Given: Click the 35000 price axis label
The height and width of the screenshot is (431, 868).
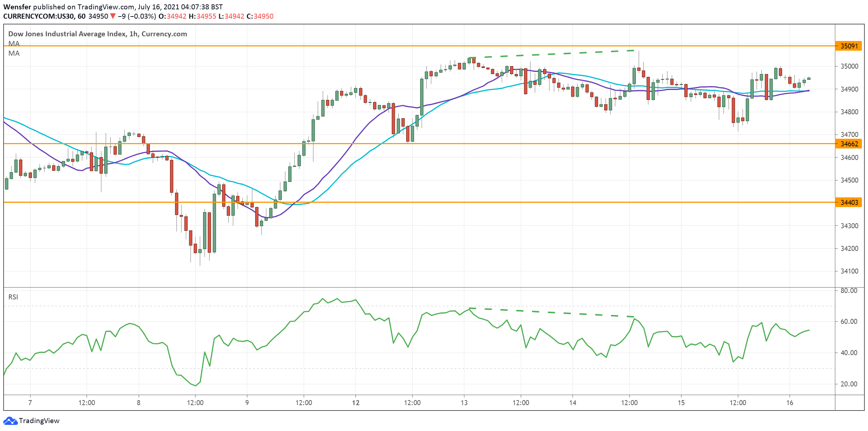Looking at the screenshot, I should pyautogui.click(x=849, y=66).
